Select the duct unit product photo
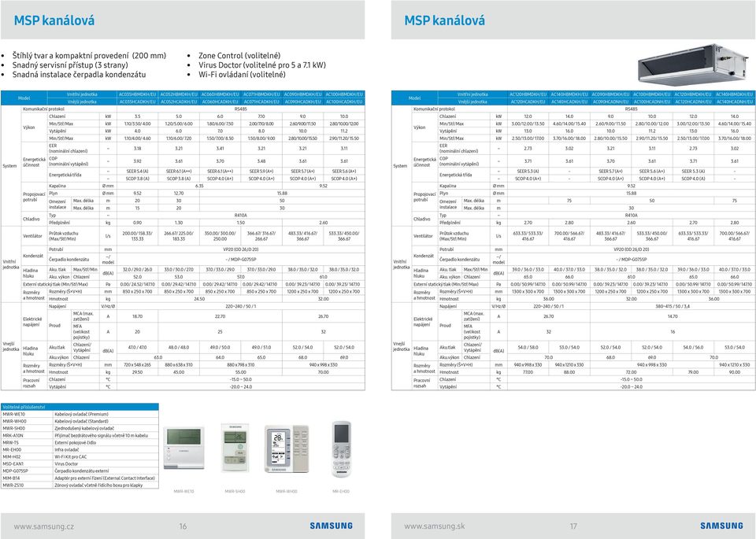This screenshot has height=539, width=756. [693, 65]
